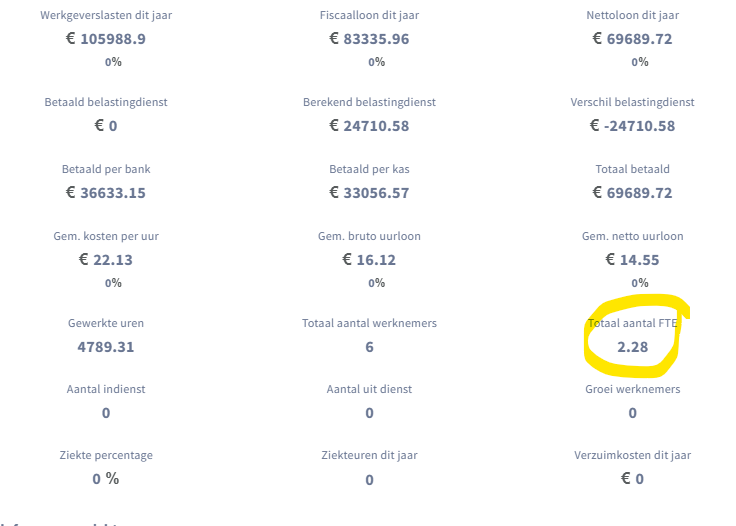The height and width of the screenshot is (526, 736).
Task: Select the Gem. bruto uurloon value € 16.12
Action: point(369,260)
